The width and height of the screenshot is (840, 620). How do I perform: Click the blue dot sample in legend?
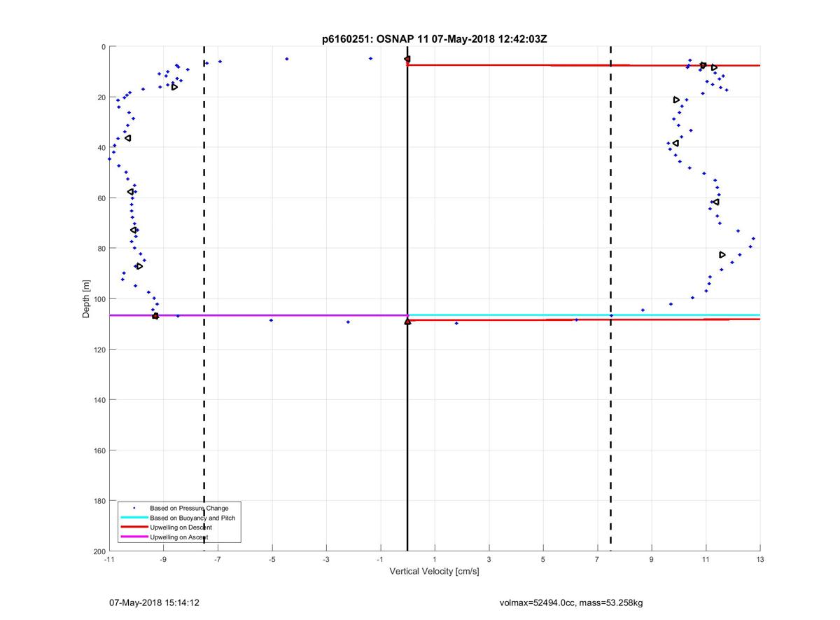pos(134,508)
